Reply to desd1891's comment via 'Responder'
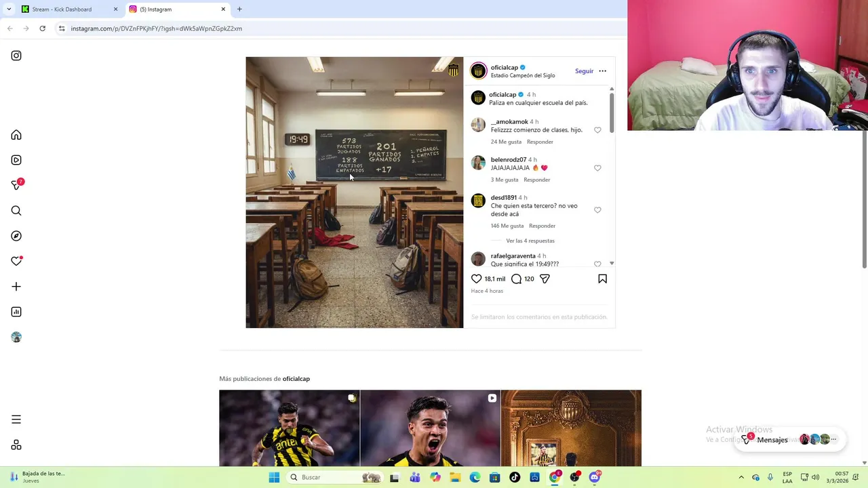Viewport: 868px width, 488px height. pos(542,226)
